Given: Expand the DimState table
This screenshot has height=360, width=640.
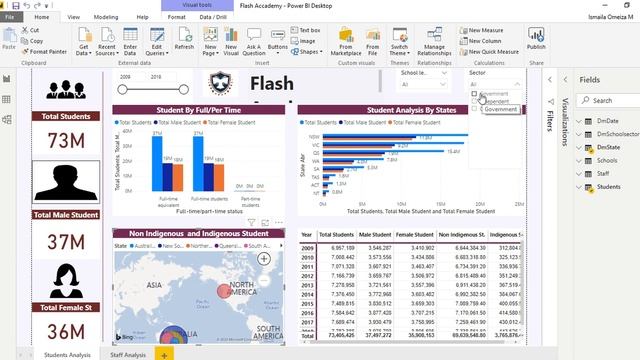Looking at the screenshot, I should pos(579,147).
